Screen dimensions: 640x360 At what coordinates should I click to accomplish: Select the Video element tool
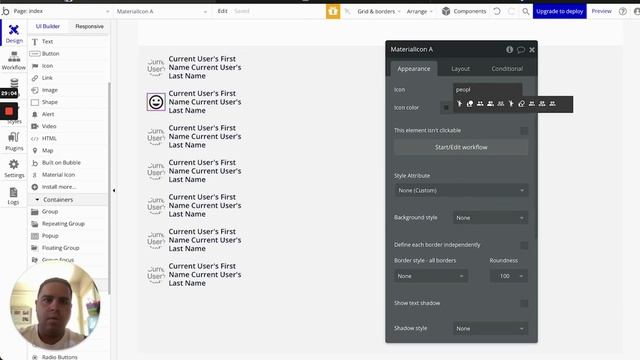[x=49, y=126]
